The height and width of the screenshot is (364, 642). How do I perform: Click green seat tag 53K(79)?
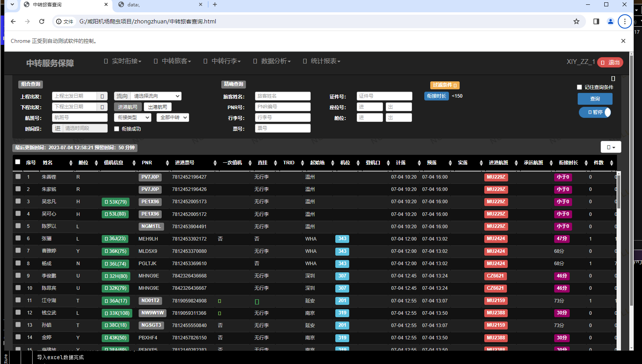(x=116, y=202)
